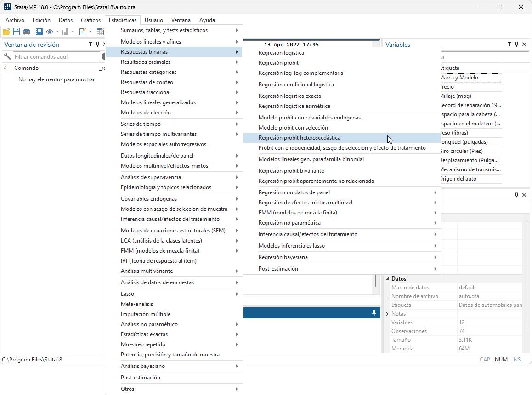Pin the Properties panel below Variables
532x395 pixels.
pyautogui.click(x=517, y=195)
